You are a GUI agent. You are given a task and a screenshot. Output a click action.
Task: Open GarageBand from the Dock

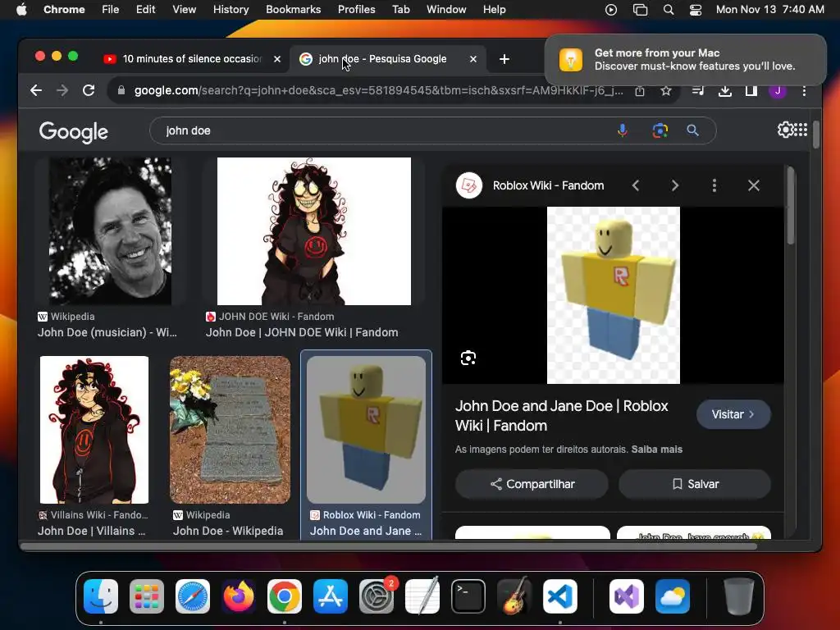tap(514, 596)
